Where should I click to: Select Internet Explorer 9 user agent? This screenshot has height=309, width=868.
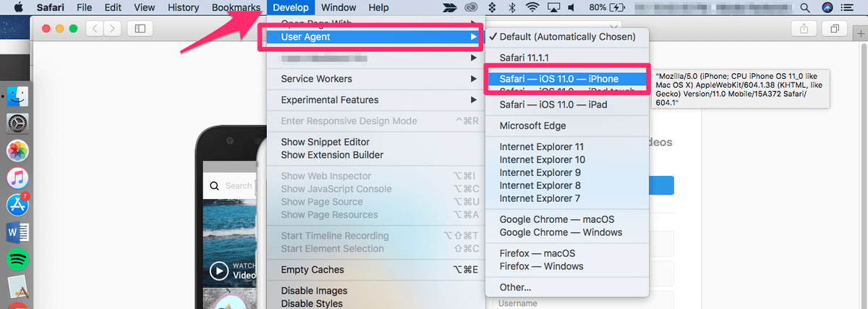coord(567,173)
